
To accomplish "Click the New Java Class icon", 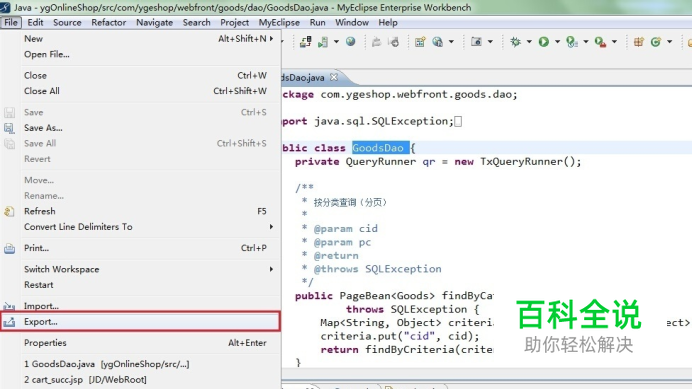I will [656, 42].
